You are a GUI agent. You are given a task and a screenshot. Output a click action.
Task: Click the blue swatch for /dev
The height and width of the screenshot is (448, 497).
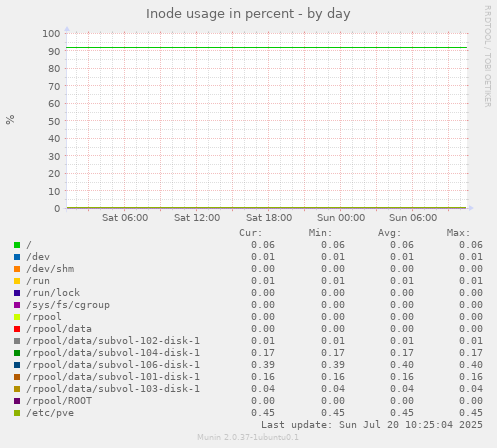coord(17,257)
